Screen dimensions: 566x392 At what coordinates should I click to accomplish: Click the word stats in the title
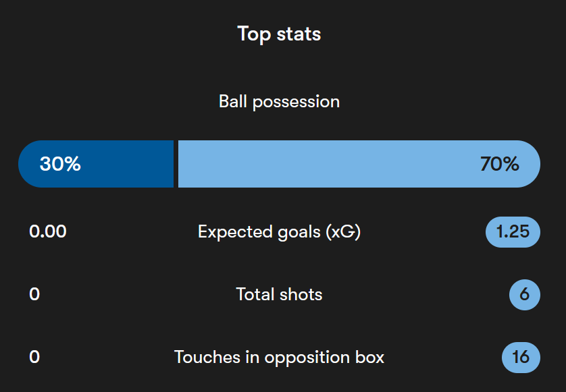299,34
